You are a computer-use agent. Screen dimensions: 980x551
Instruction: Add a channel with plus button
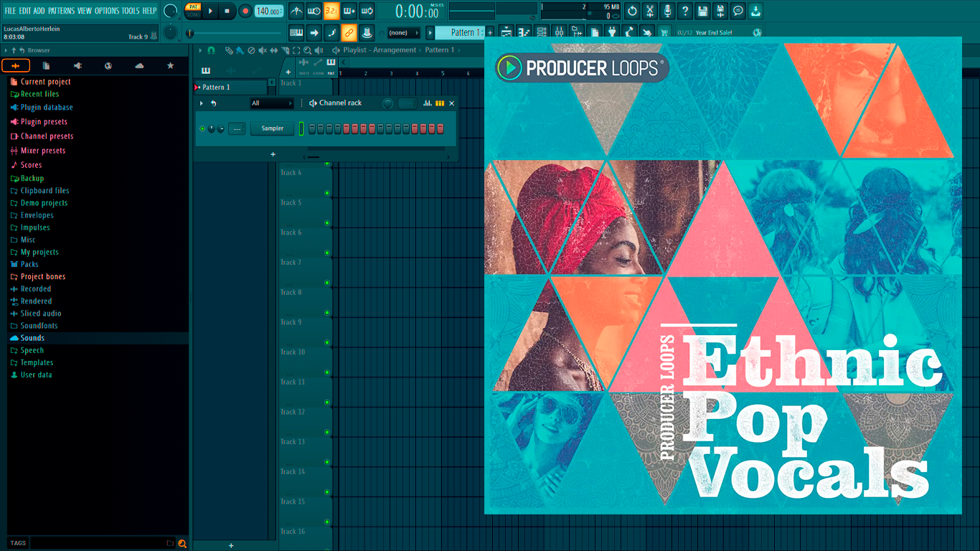(x=273, y=154)
